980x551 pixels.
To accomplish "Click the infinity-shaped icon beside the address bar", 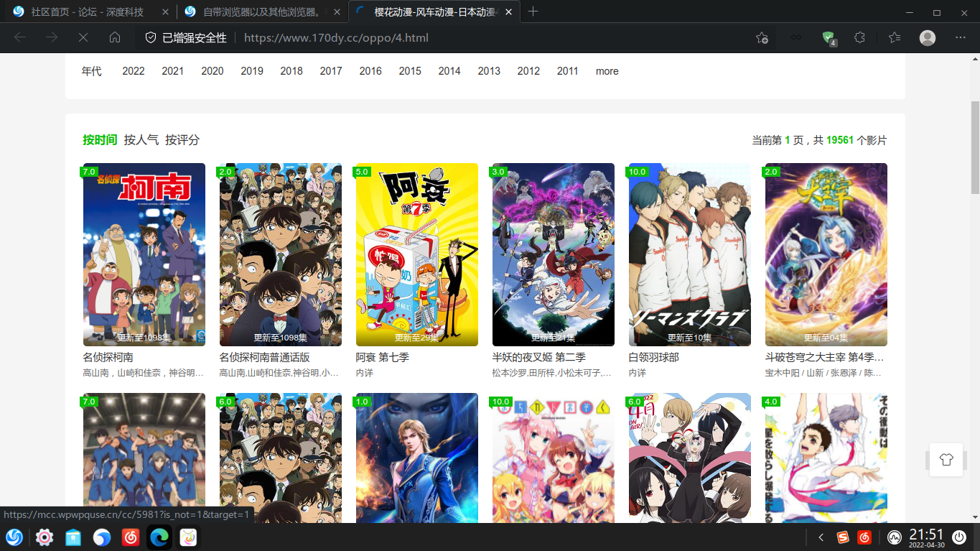I will [796, 38].
